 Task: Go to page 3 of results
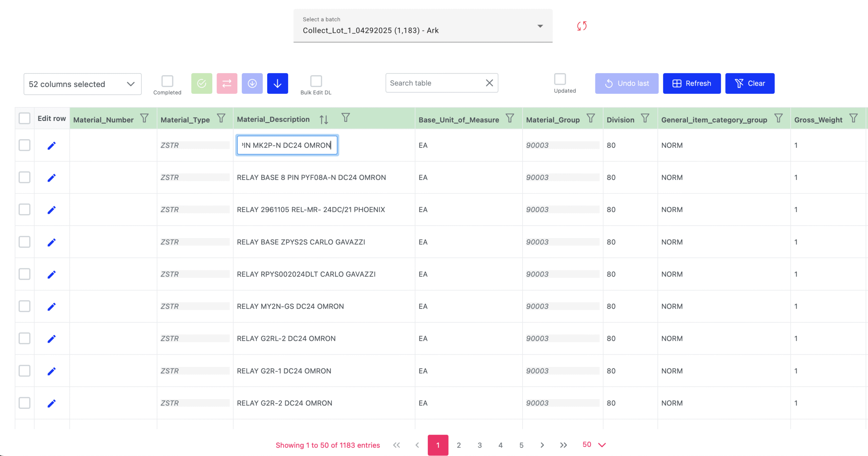click(479, 445)
